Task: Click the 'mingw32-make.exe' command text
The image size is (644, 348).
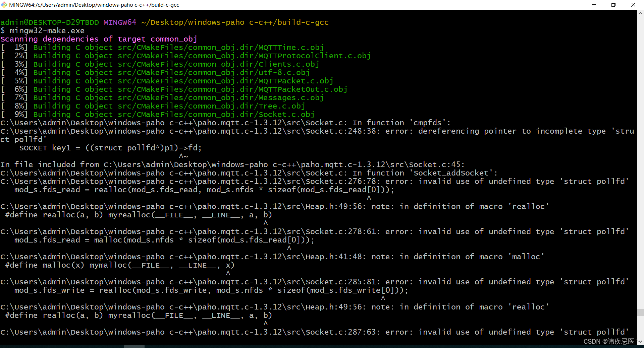Action: coord(47,31)
